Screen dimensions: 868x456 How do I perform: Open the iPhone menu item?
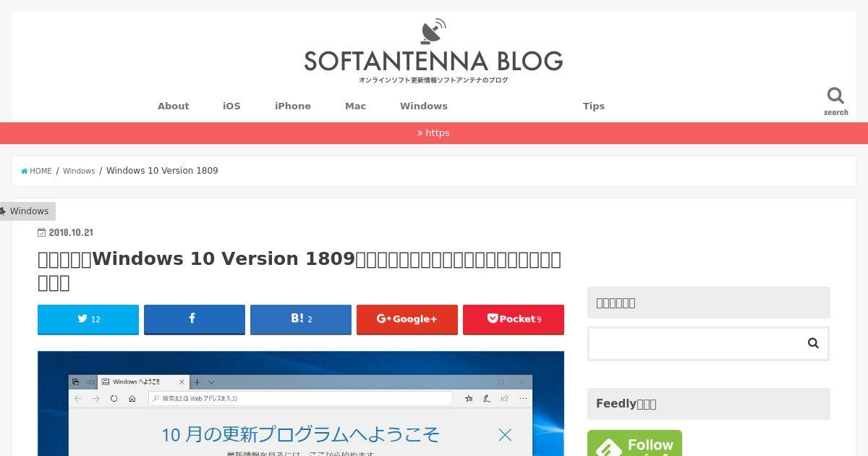[x=293, y=106]
